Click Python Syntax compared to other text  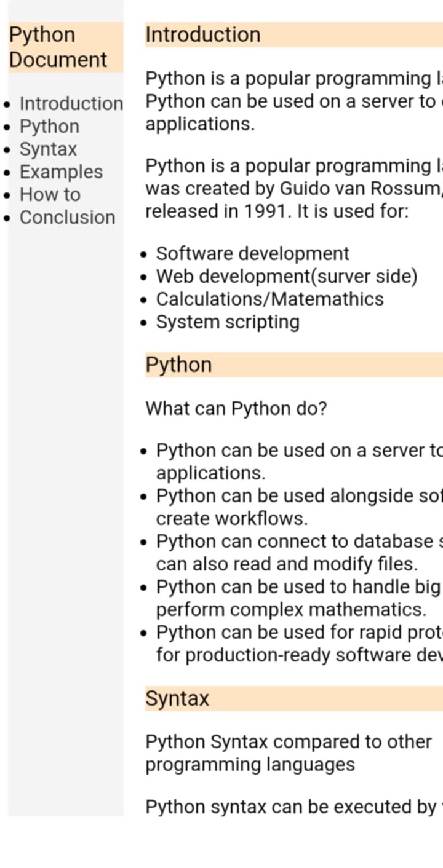point(288,741)
